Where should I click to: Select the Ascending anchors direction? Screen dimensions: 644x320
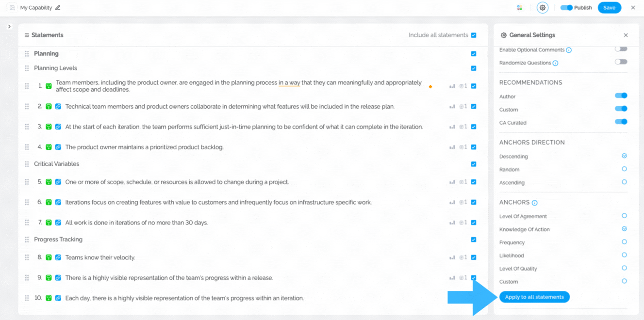[624, 182]
